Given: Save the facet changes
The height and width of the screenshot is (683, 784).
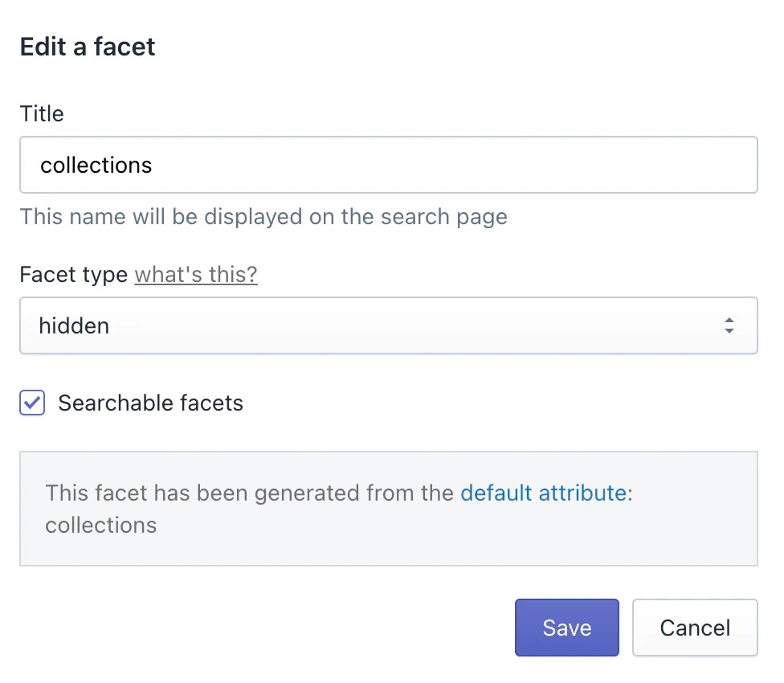Looking at the screenshot, I should (x=566, y=628).
